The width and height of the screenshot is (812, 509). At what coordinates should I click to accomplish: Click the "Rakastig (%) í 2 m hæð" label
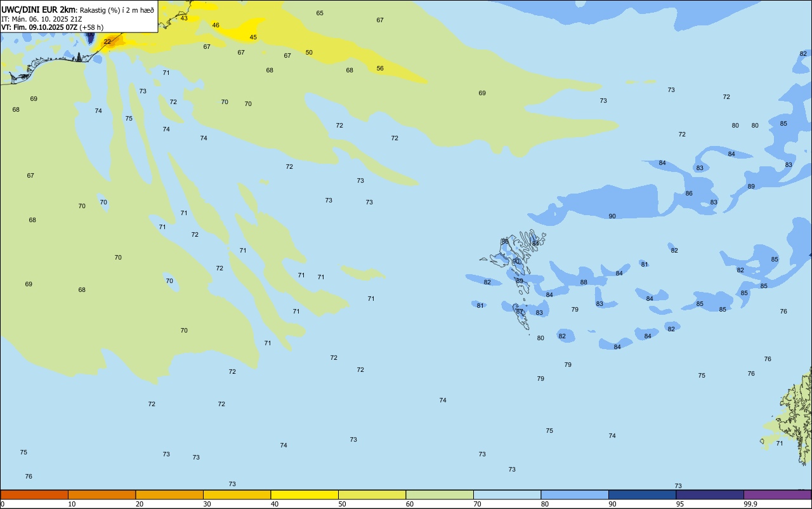[117, 10]
